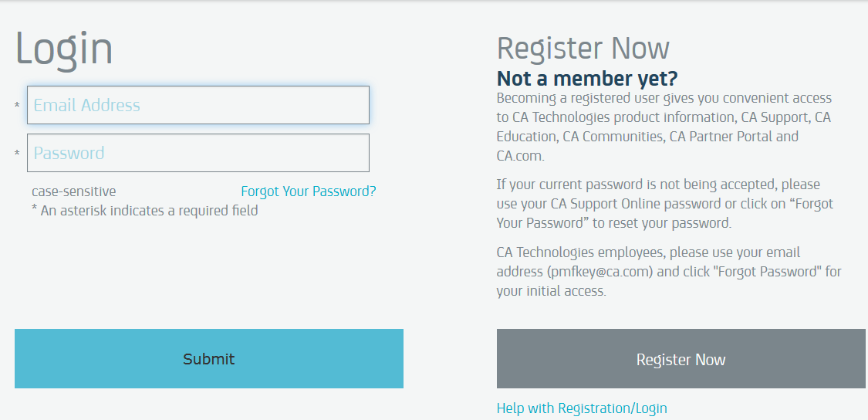868x420 pixels.
Task: Click the Register Now heading text
Action: 583,49
